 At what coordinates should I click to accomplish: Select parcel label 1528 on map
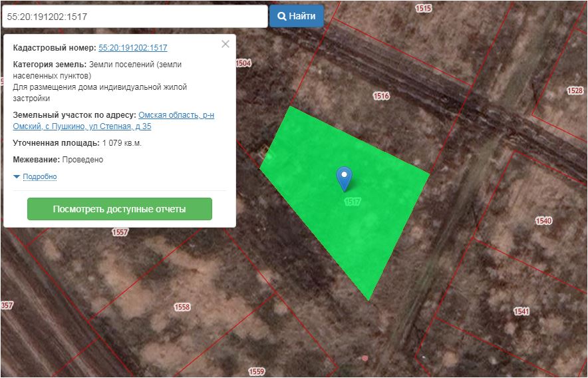[575, 91]
